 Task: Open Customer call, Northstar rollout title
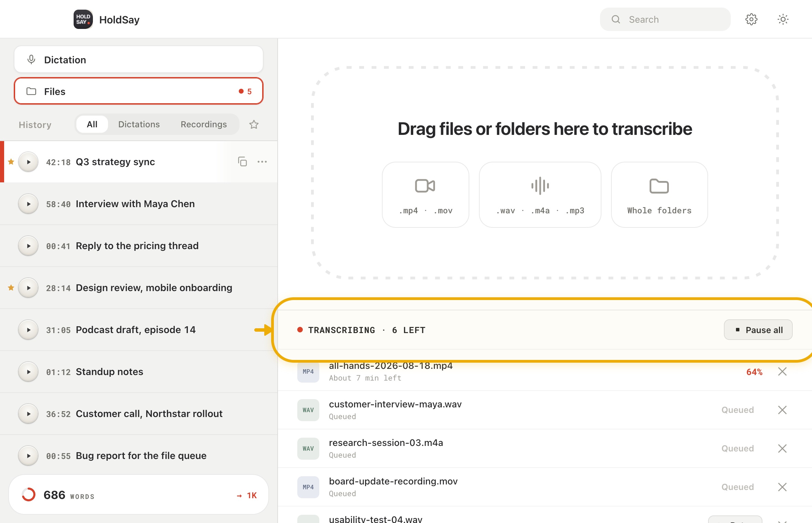click(149, 414)
